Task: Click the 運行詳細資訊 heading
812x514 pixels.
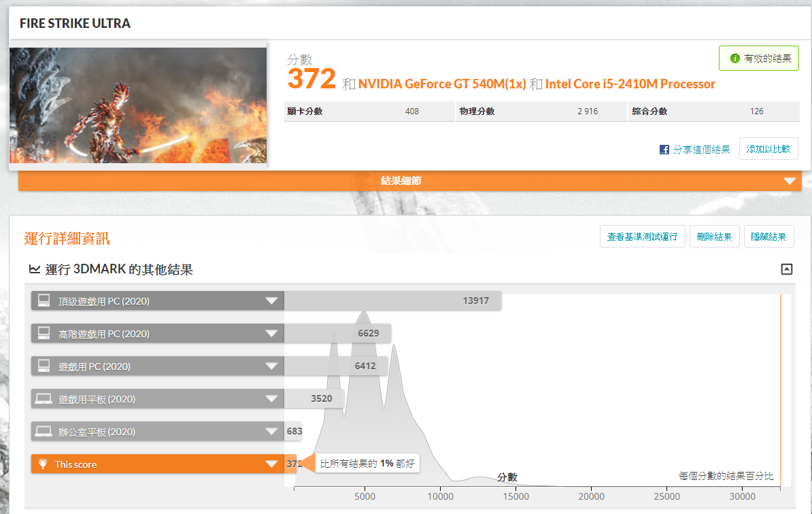Action: 67,238
